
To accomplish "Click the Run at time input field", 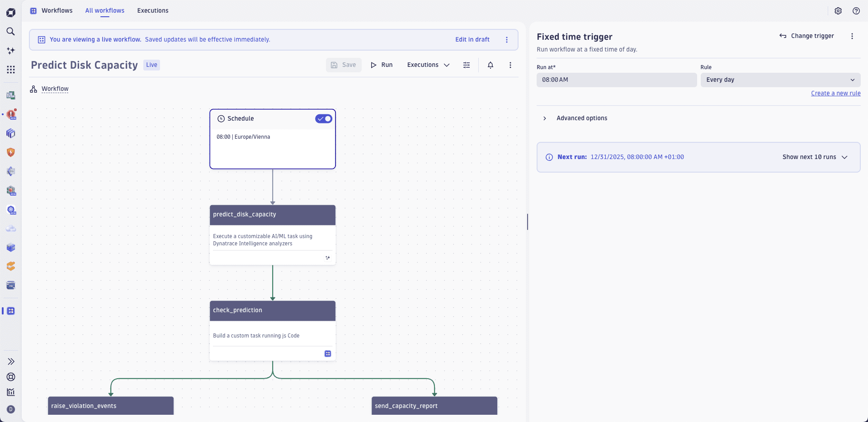I will coord(617,80).
